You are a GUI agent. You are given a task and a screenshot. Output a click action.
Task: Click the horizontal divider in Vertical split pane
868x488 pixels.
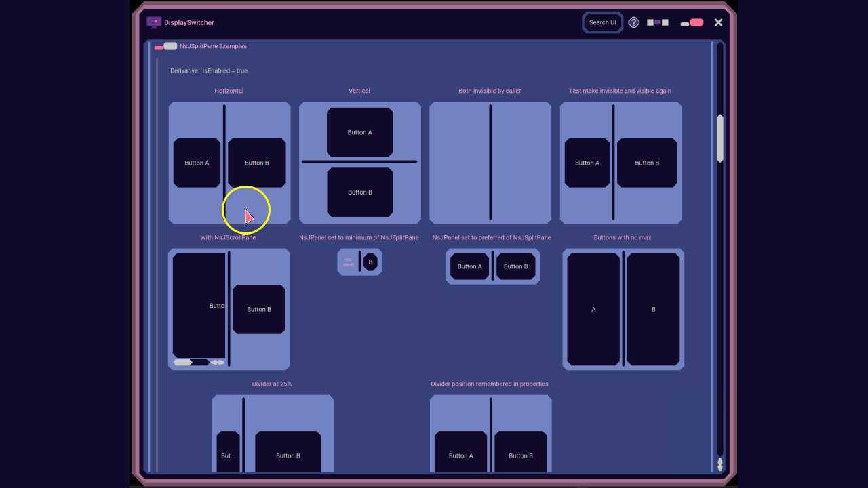pyautogui.click(x=359, y=162)
